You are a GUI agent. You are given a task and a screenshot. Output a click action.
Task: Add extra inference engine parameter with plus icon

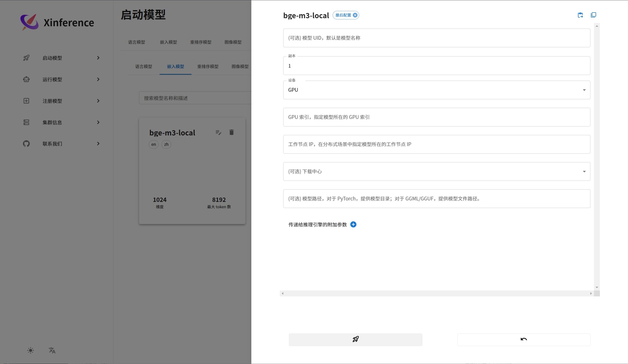pyautogui.click(x=353, y=224)
